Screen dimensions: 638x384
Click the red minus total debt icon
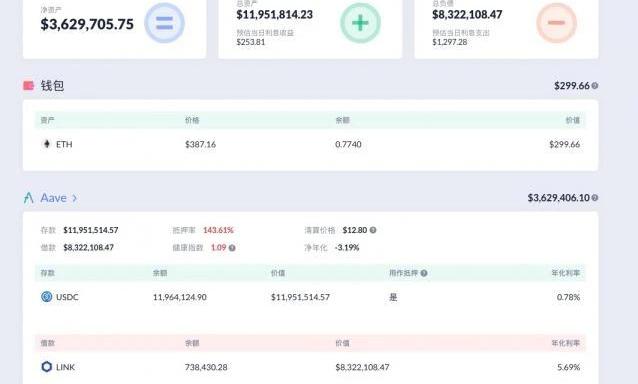pyautogui.click(x=556, y=23)
